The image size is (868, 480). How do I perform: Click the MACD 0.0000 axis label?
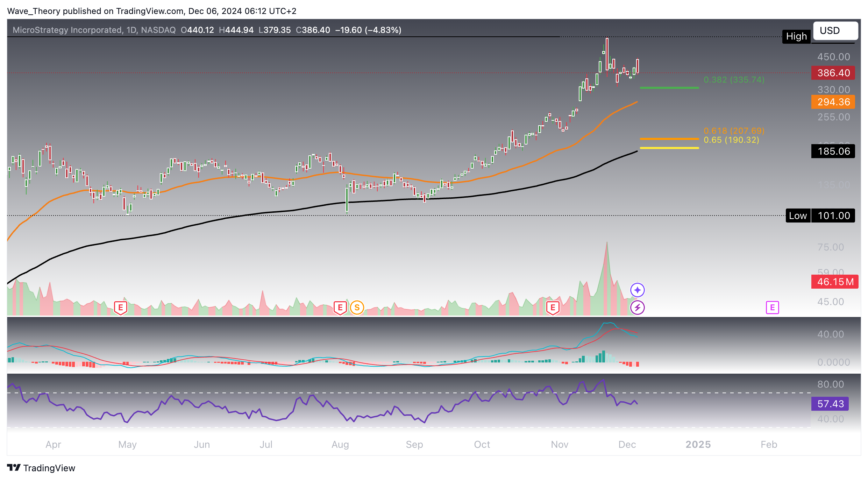coord(833,362)
